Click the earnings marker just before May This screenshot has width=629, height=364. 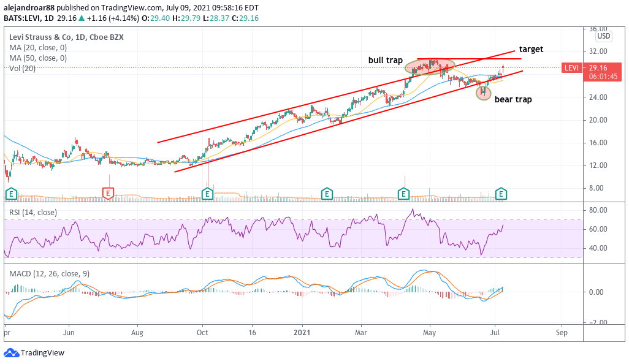(x=403, y=194)
